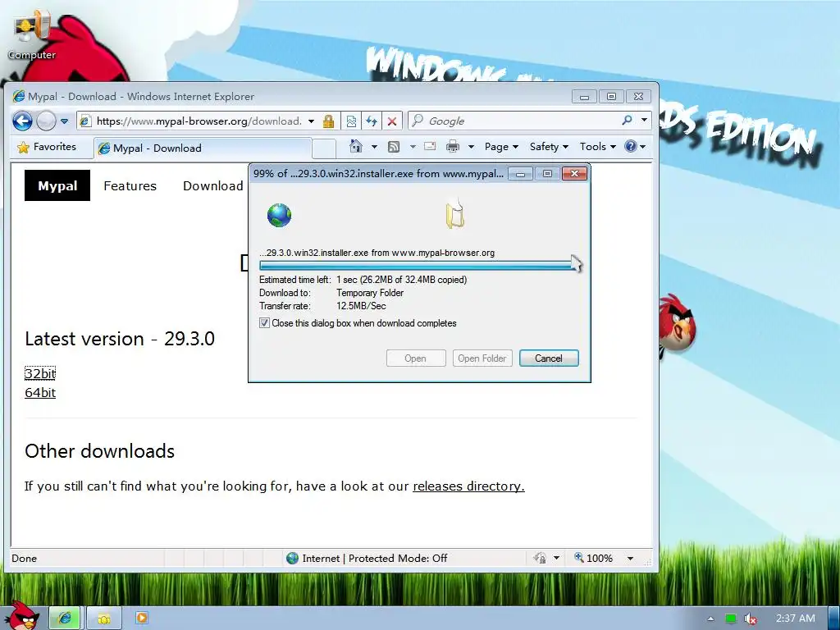Open the Features page link
840x630 pixels.
point(130,186)
